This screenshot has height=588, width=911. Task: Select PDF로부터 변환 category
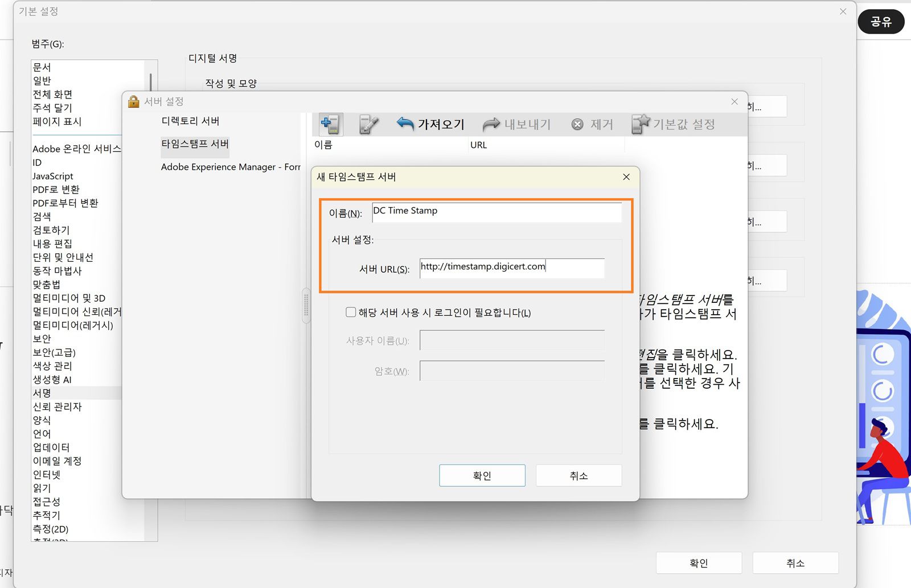(65, 203)
